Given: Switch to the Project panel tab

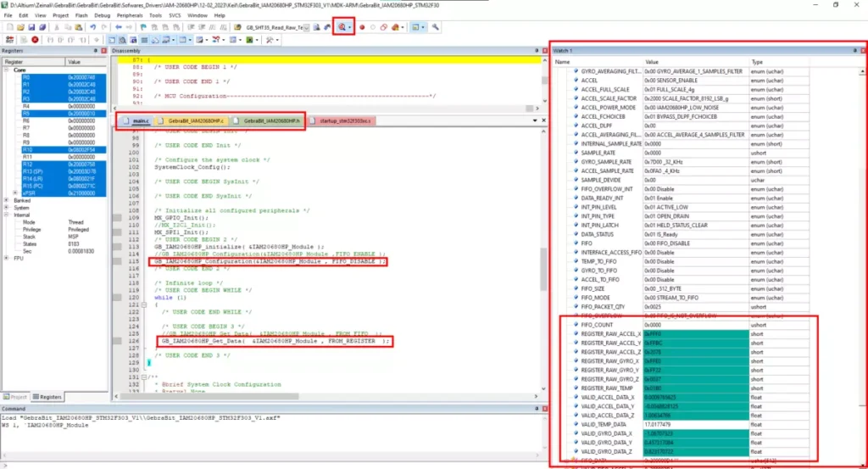Looking at the screenshot, I should tap(15, 397).
